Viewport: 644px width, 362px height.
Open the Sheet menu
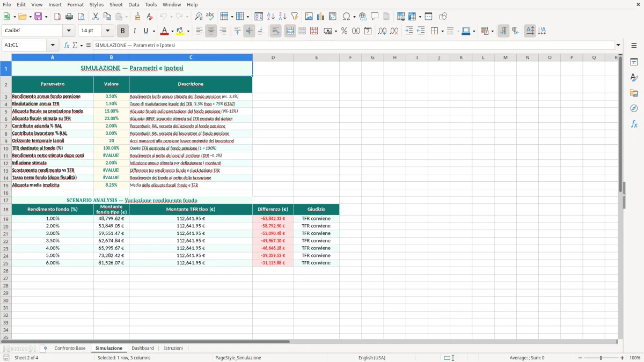coord(116,4)
